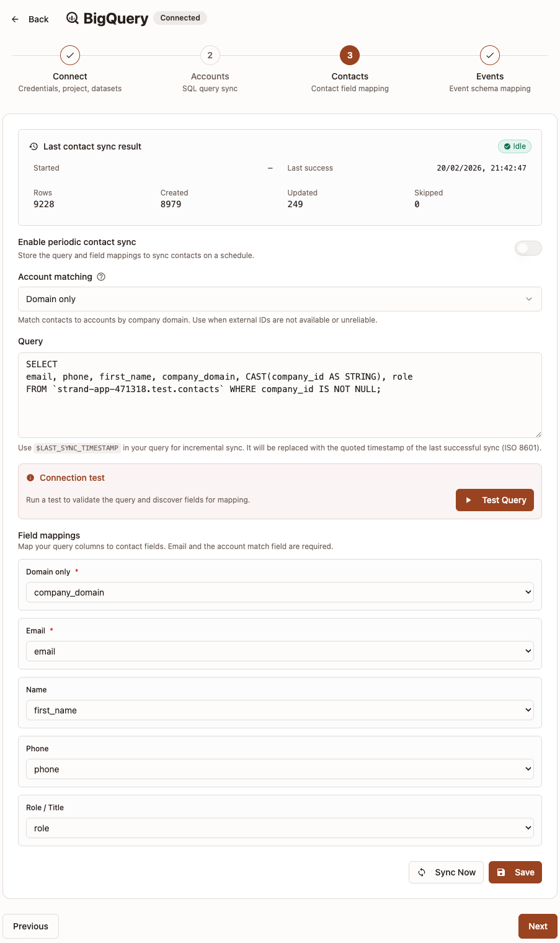Viewport: 560px width, 943px height.
Task: Click inside the Query text area
Action: 280,395
